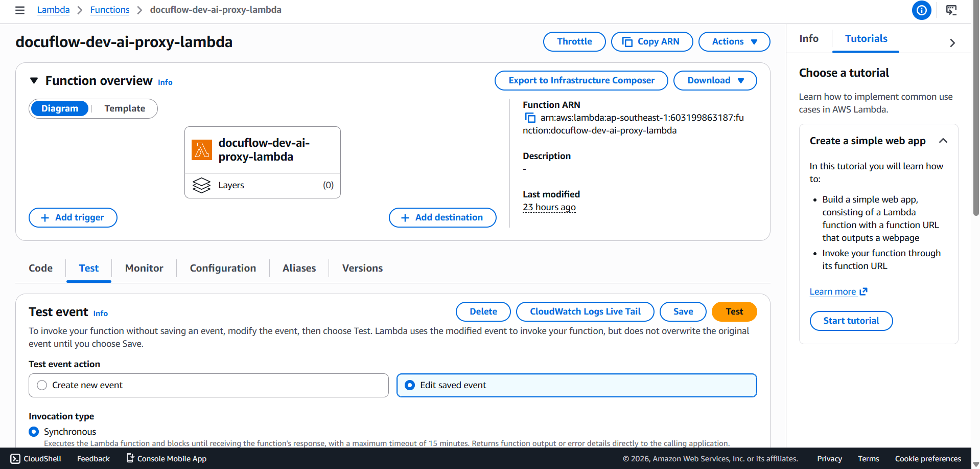Open Function overview Info link
The height and width of the screenshot is (469, 980).
(165, 82)
